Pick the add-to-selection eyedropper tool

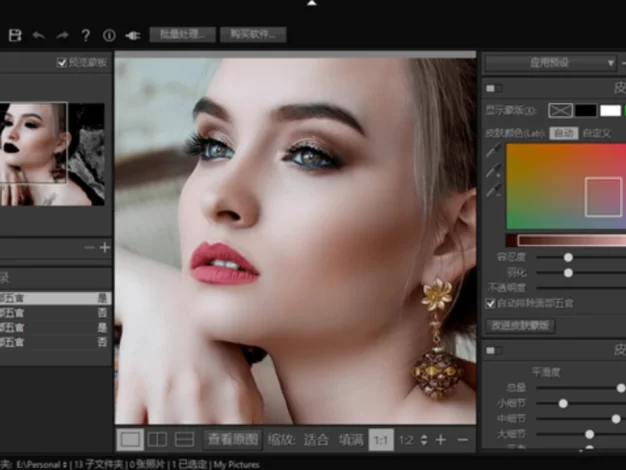pyautogui.click(x=494, y=171)
